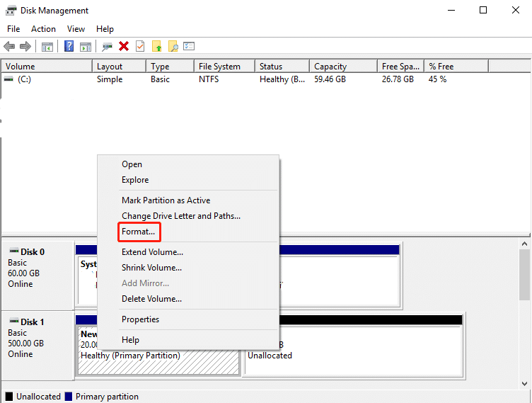532x403 pixels.
Task: Open the Action menu
Action: coord(43,29)
